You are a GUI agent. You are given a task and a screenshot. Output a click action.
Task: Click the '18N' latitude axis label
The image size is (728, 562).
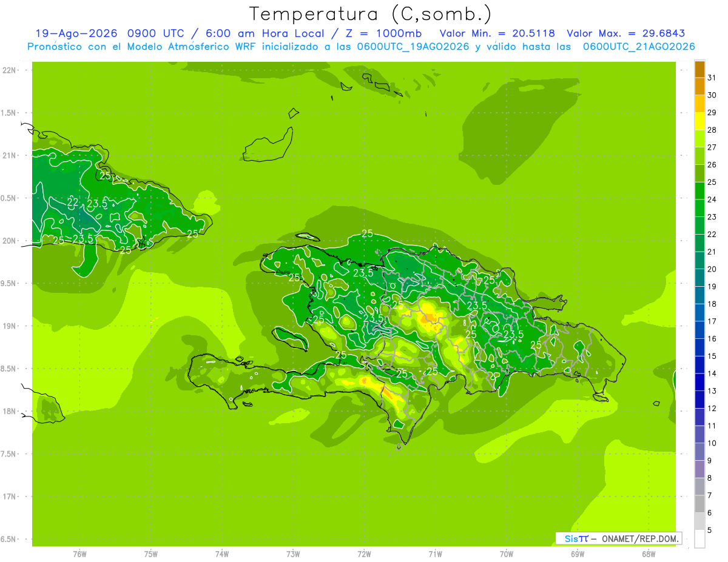(x=10, y=411)
